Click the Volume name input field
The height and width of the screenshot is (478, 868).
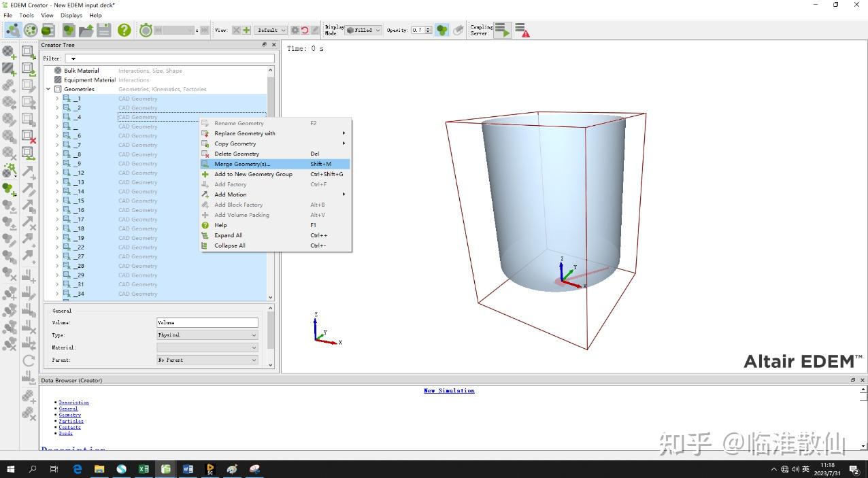click(x=207, y=323)
